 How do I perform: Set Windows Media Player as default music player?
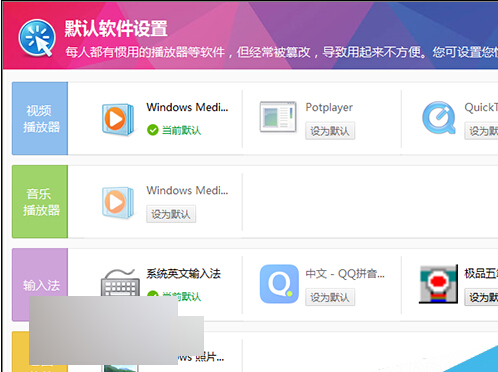[171, 214]
